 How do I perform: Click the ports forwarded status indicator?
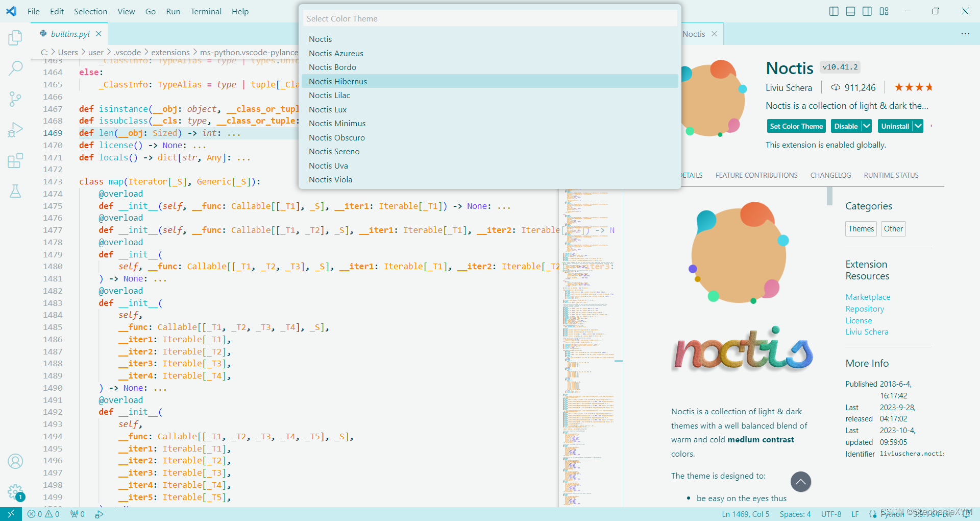(78, 514)
